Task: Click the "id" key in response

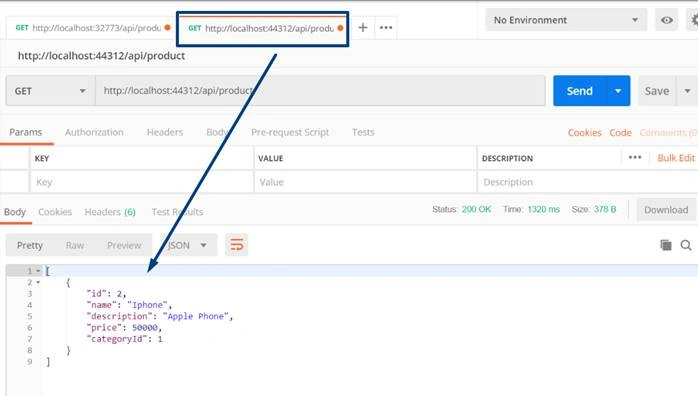Action: tap(97, 294)
